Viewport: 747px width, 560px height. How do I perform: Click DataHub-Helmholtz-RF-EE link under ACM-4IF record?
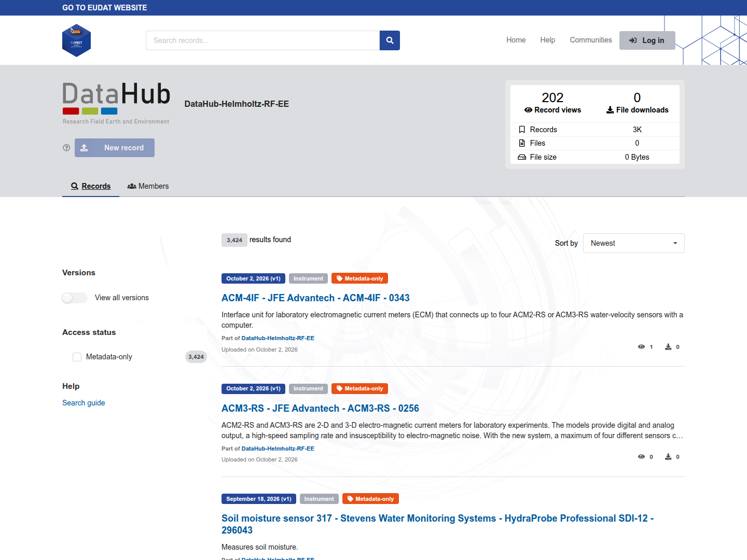click(x=278, y=338)
